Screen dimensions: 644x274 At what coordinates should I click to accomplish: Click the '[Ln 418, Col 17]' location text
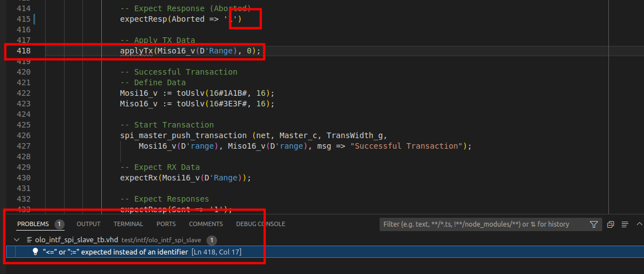[x=217, y=252]
